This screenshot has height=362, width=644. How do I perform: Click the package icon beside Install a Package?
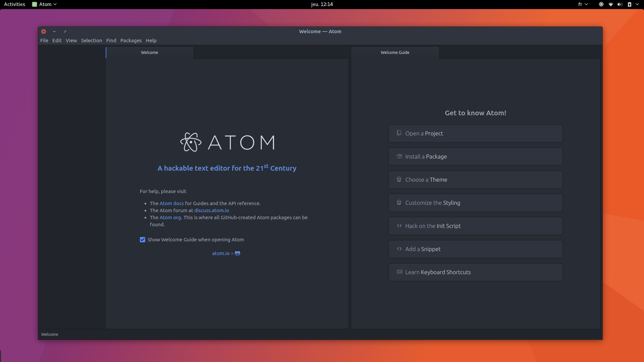point(399,156)
